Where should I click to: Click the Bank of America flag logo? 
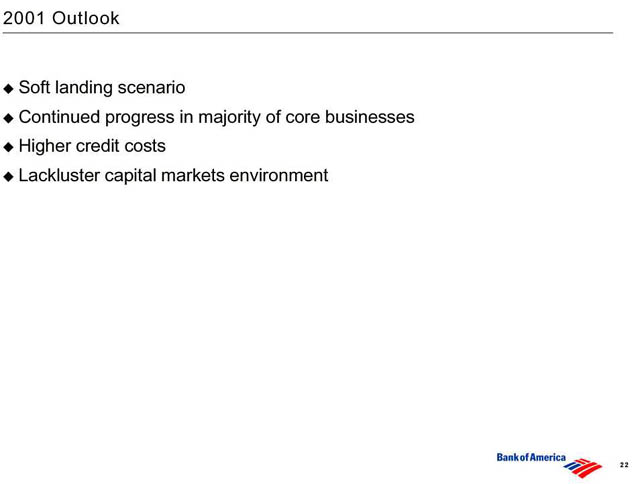pos(582,468)
